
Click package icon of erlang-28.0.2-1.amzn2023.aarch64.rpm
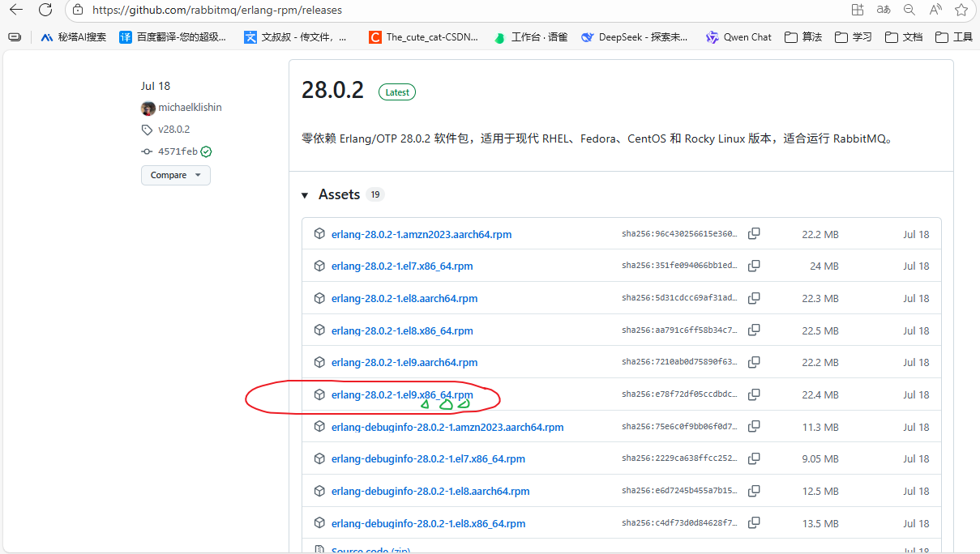coord(319,234)
